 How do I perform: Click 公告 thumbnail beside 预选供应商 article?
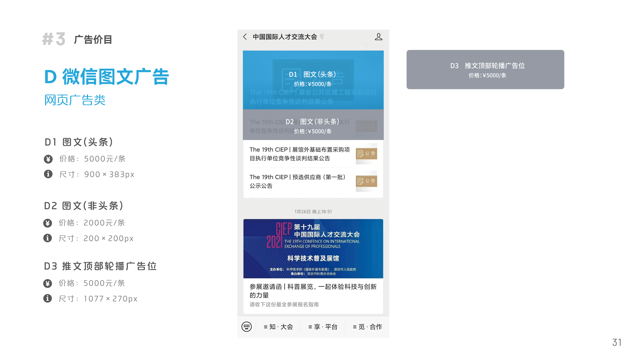point(366,181)
